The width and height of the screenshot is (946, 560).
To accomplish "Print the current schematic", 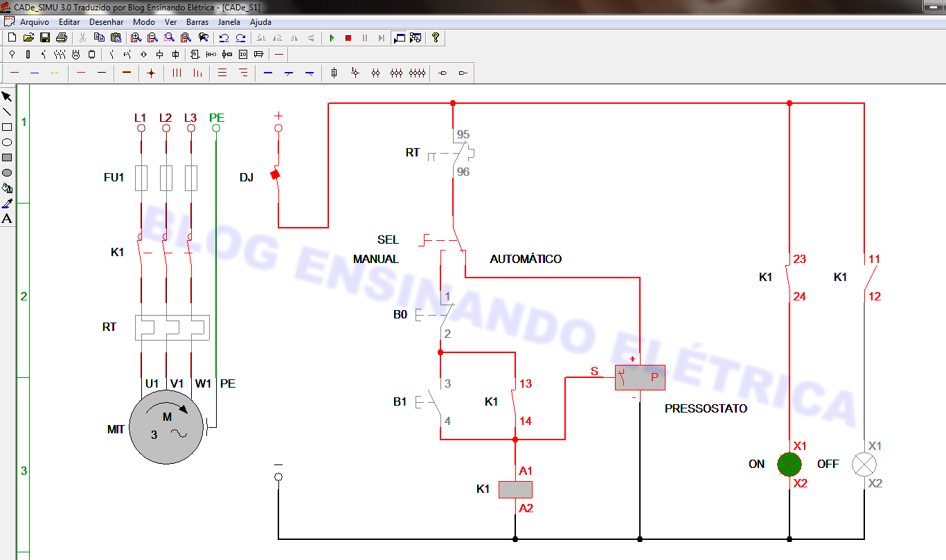I will pos(61,37).
